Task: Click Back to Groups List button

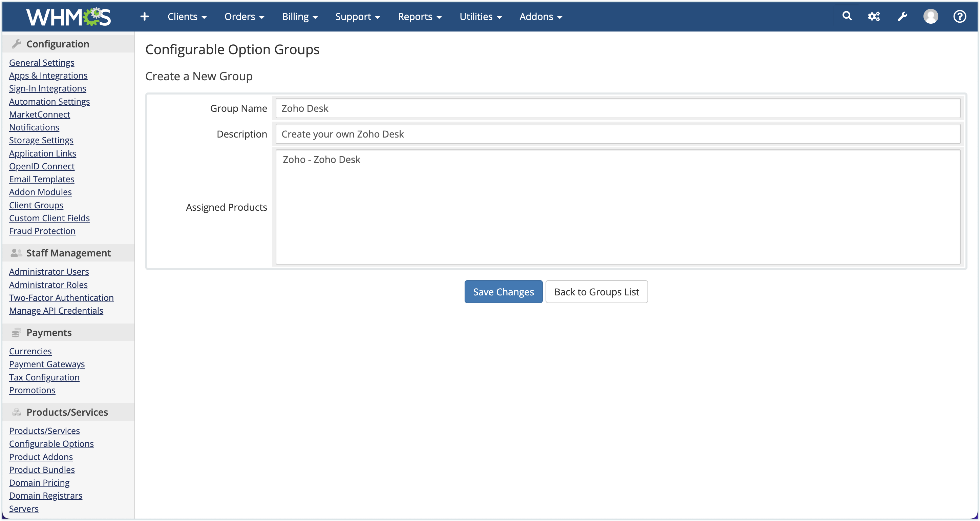Action: (596, 292)
